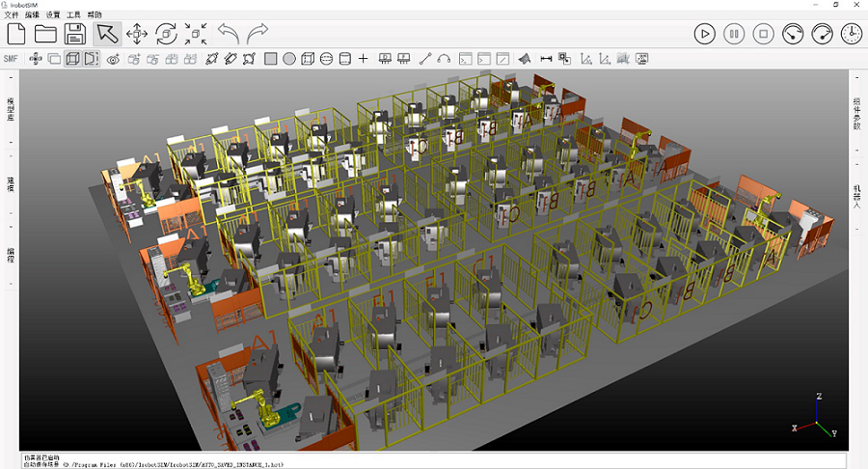The width and height of the screenshot is (868, 469).
Task: Activate the move object tool
Action: 137,34
